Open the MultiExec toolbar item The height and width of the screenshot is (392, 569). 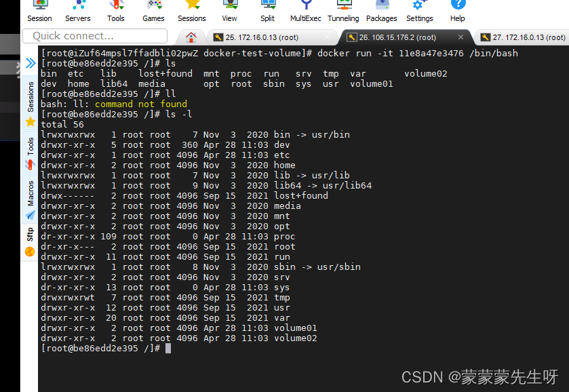(x=306, y=12)
